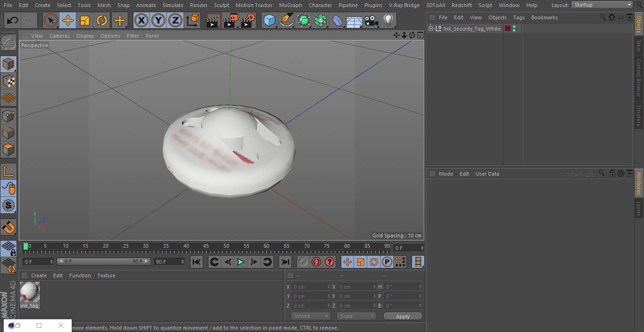Switch to Layers side tab
This screenshot has width=644, height=332.
639,208
